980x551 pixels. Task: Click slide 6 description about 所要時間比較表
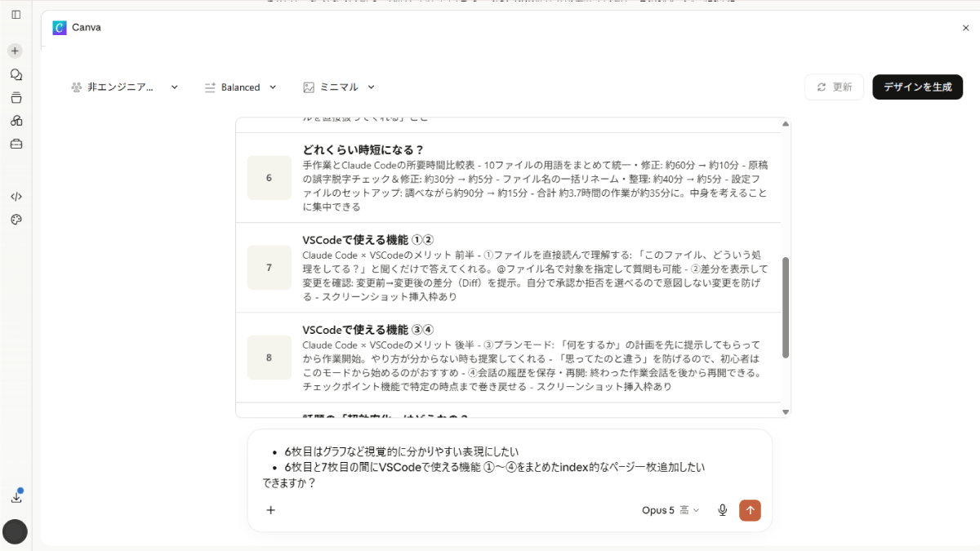(535, 186)
